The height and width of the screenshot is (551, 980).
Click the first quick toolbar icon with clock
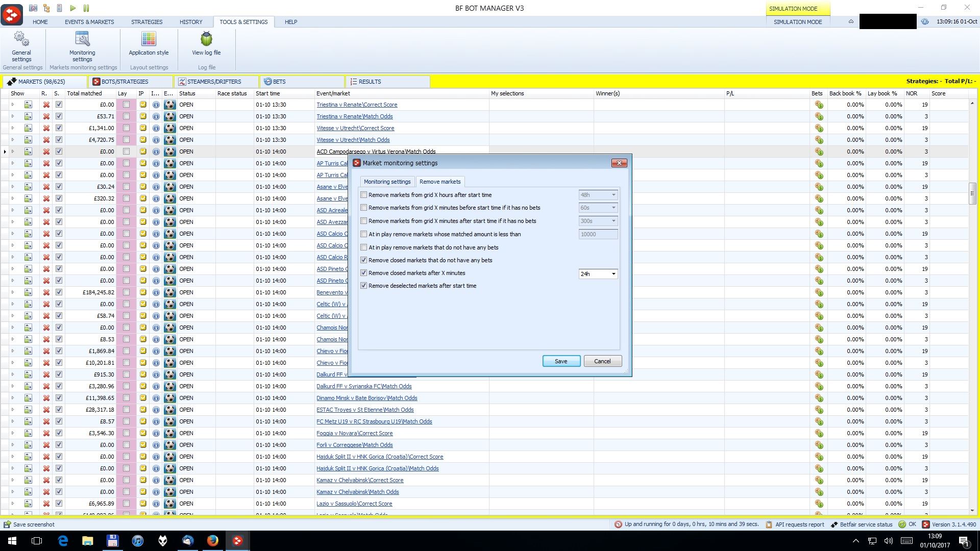pos(33,8)
